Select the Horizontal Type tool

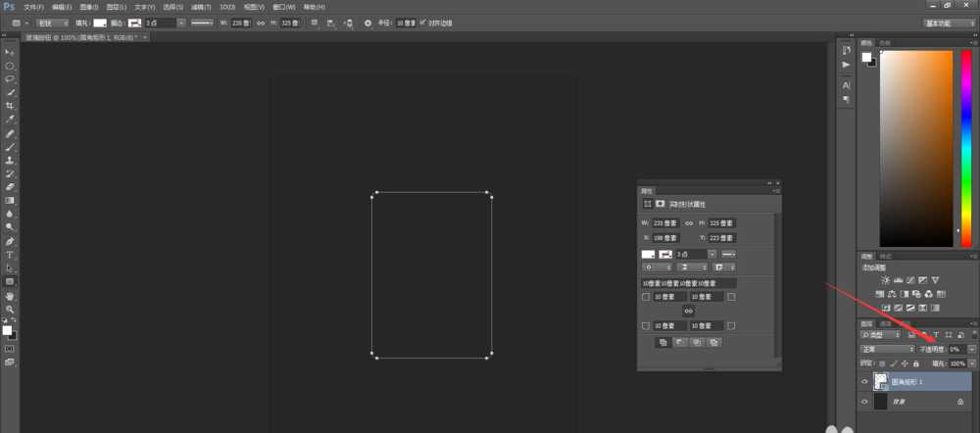point(10,255)
